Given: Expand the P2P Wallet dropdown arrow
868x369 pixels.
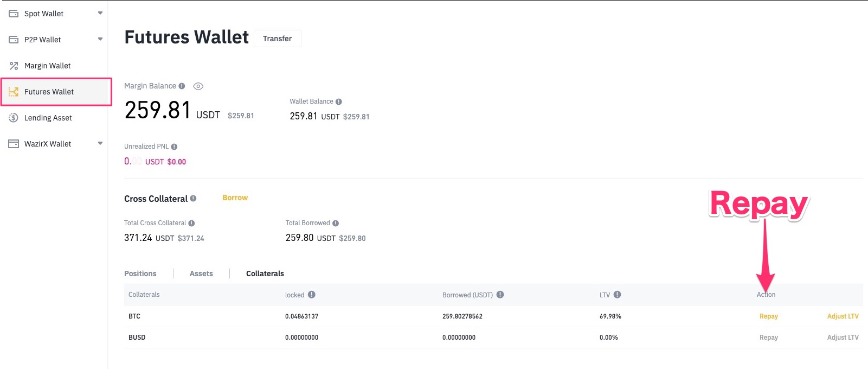Looking at the screenshot, I should tap(100, 39).
